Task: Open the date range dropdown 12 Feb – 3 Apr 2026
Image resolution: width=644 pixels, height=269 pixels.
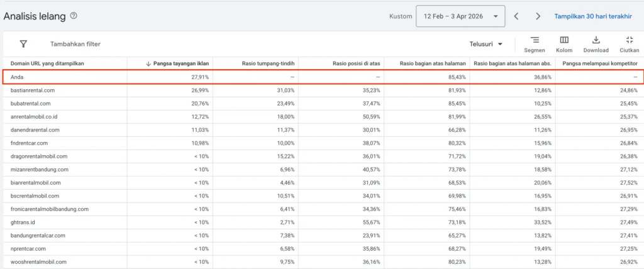Action: [460, 16]
